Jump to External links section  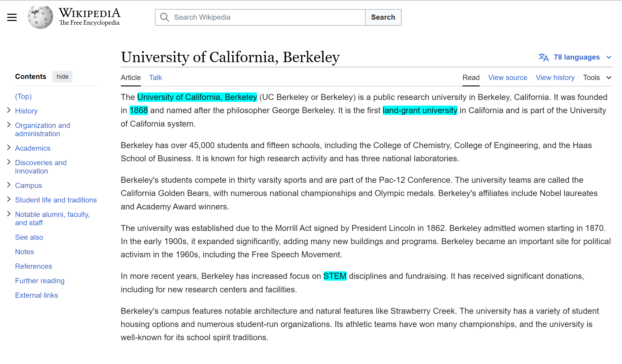(x=37, y=295)
